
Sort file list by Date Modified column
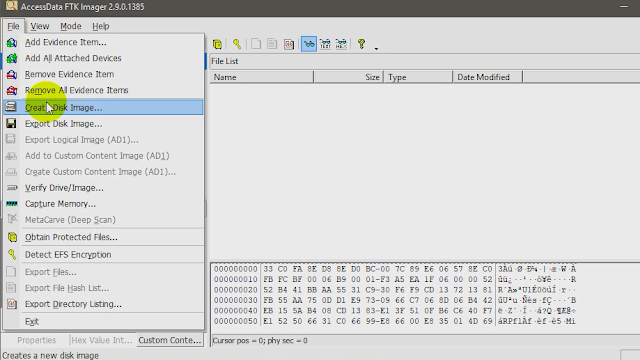[488, 77]
